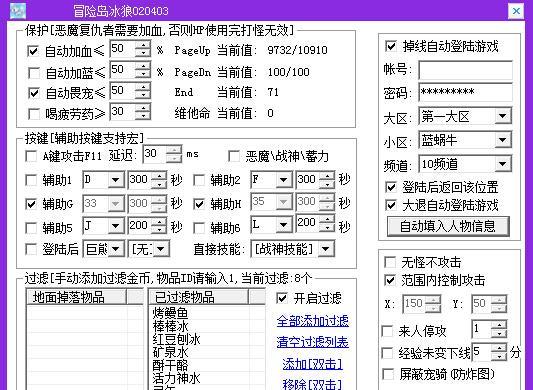Click the 帐号 input field
533x390 pixels.
tap(465, 70)
